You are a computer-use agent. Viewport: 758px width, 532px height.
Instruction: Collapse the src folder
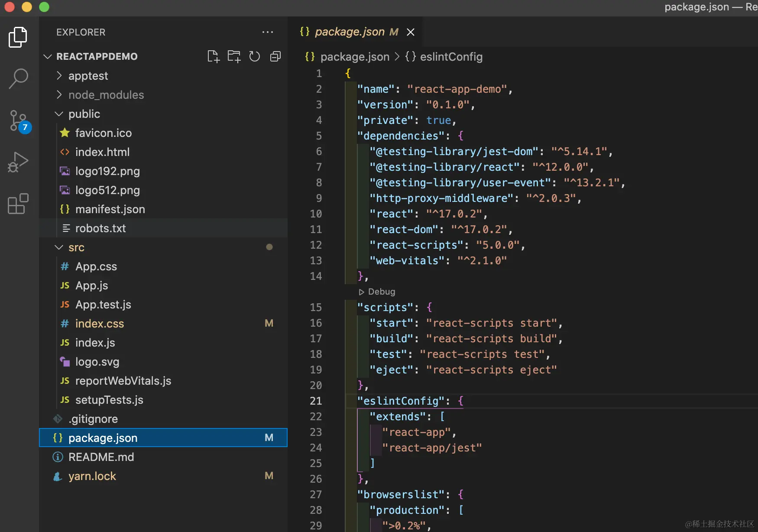coord(76,247)
